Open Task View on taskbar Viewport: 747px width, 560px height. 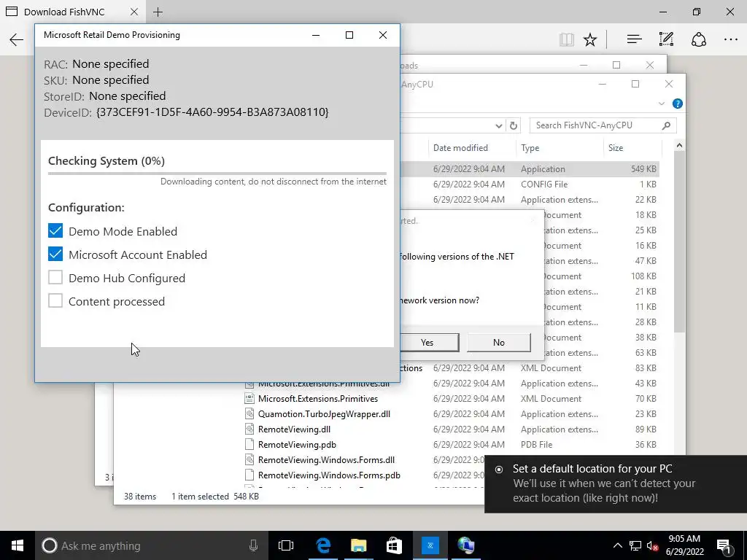pyautogui.click(x=286, y=545)
